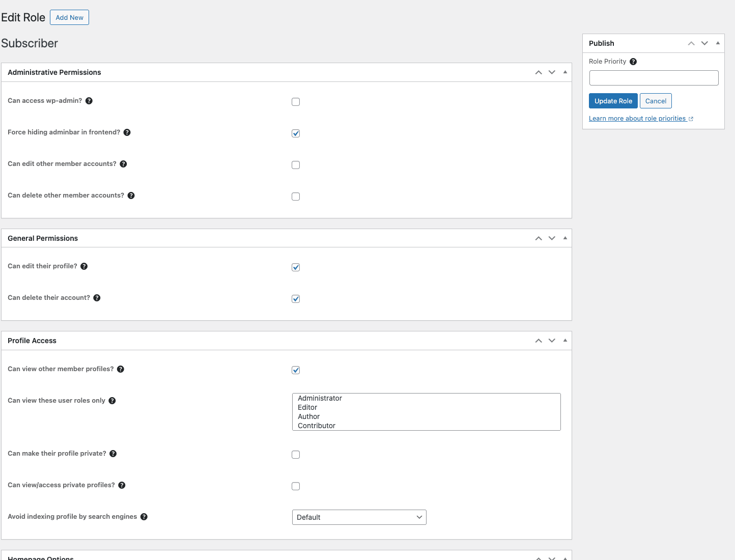Open help for Can make their profile private
The width and height of the screenshot is (735, 560).
[x=114, y=454]
